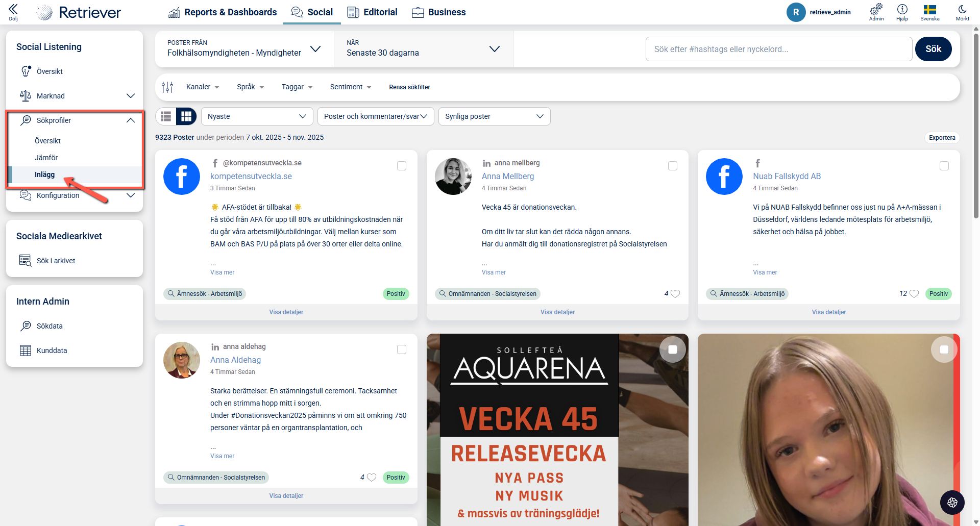This screenshot has height=526, width=980.
Task: Click the retrieve_admin user avatar
Action: [796, 12]
